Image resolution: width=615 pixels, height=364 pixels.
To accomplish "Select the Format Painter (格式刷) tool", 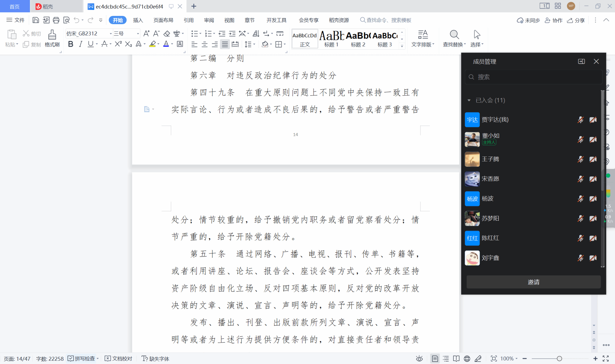I will pyautogui.click(x=52, y=38).
